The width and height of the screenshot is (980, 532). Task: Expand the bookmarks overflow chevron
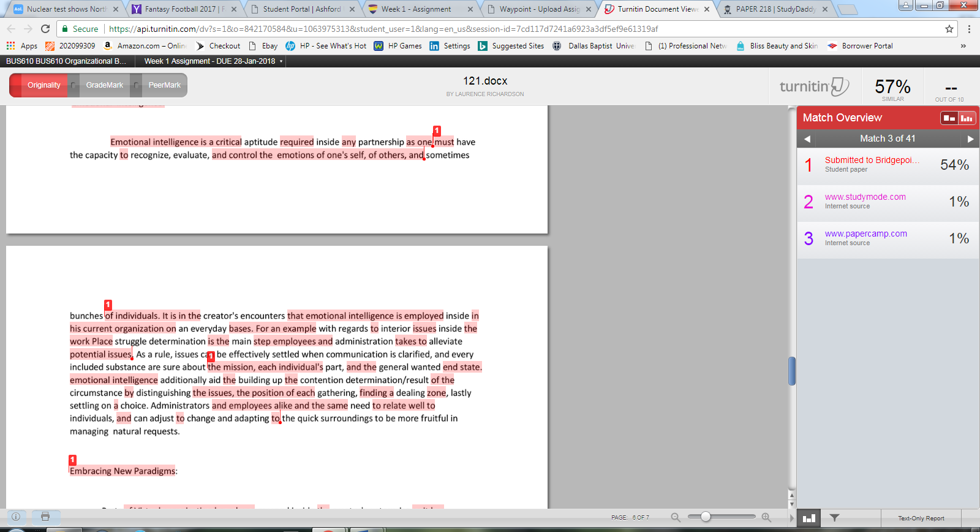963,46
